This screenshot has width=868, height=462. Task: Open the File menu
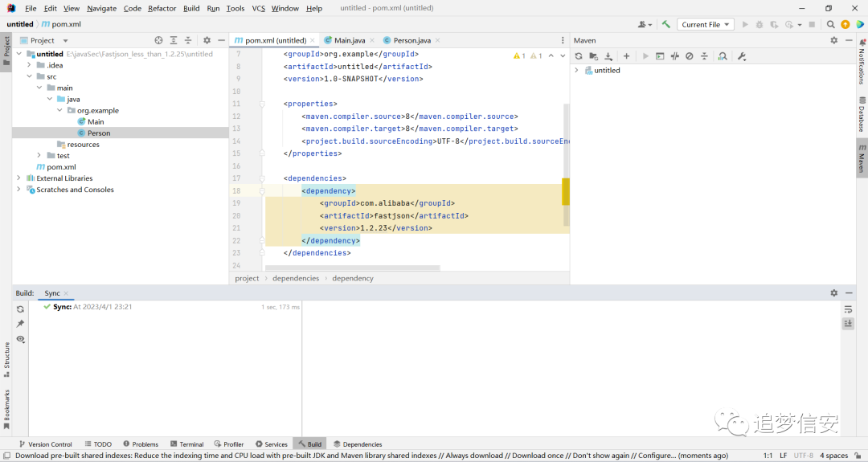click(x=31, y=8)
